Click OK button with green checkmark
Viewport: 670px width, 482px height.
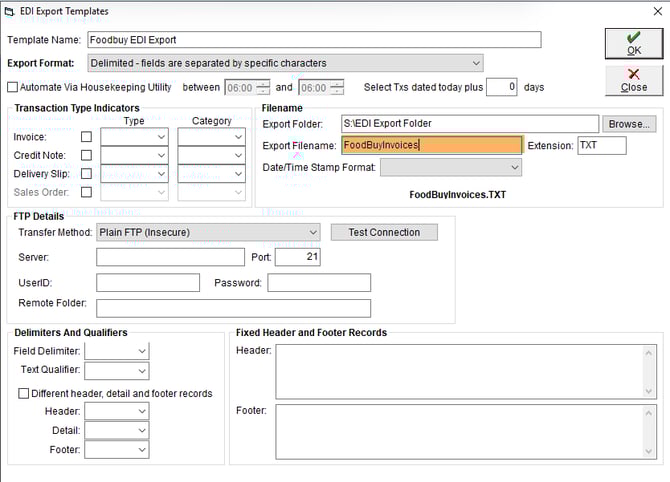[x=634, y=44]
